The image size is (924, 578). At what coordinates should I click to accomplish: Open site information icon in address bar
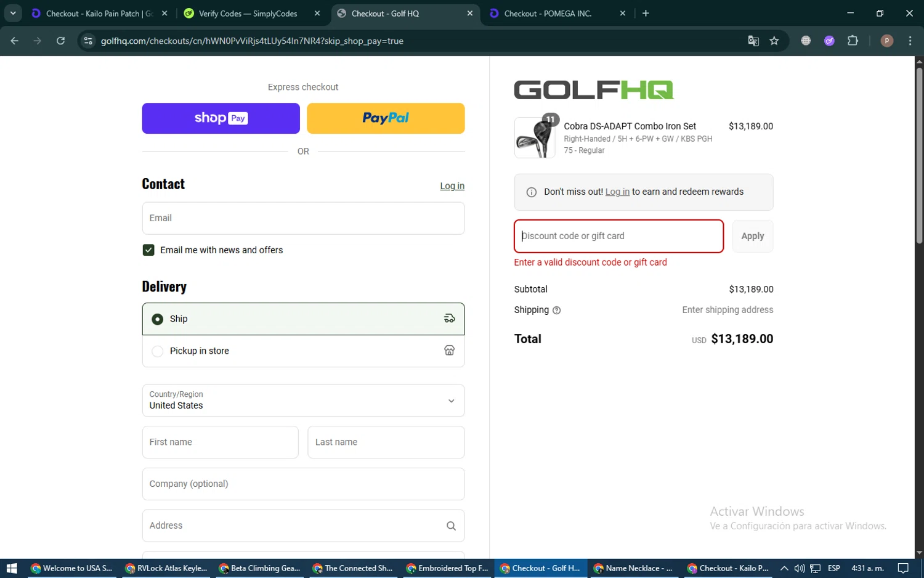coord(88,41)
